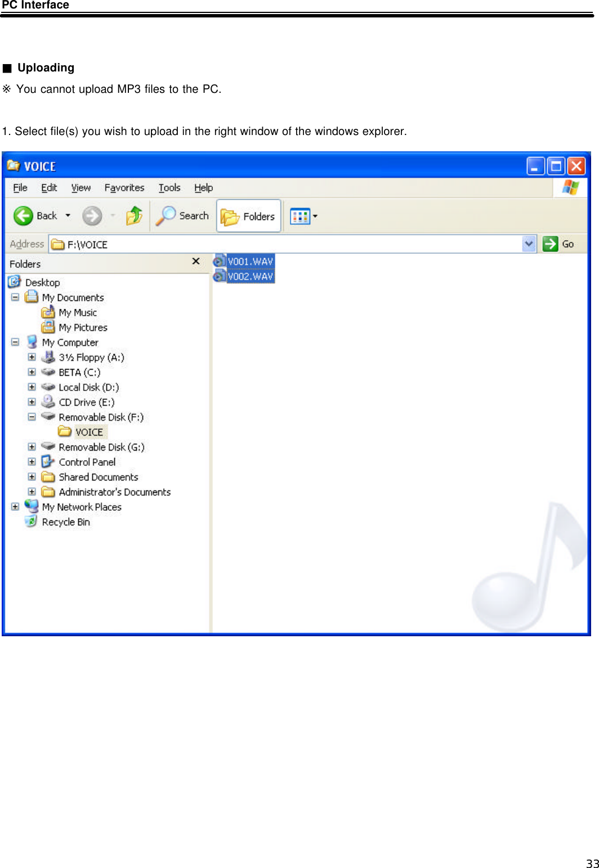Click My Music folder icon
The width and height of the screenshot is (599, 868).
click(x=48, y=312)
